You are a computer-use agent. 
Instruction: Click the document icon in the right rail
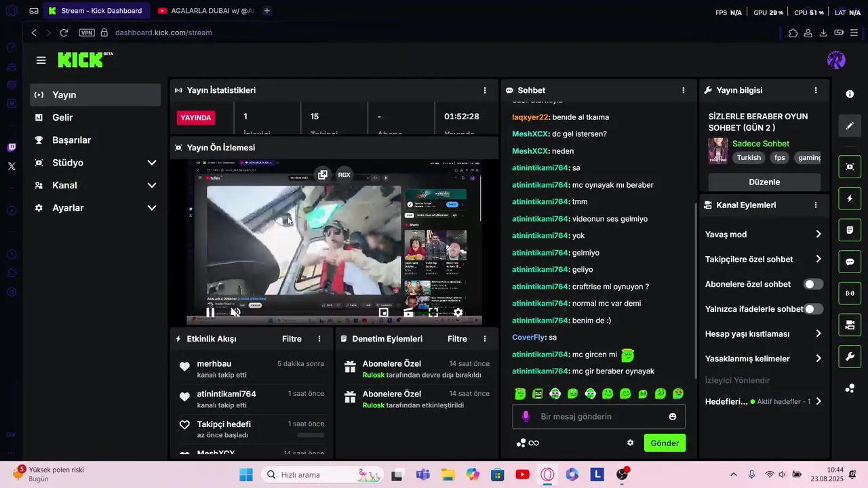[x=850, y=230]
